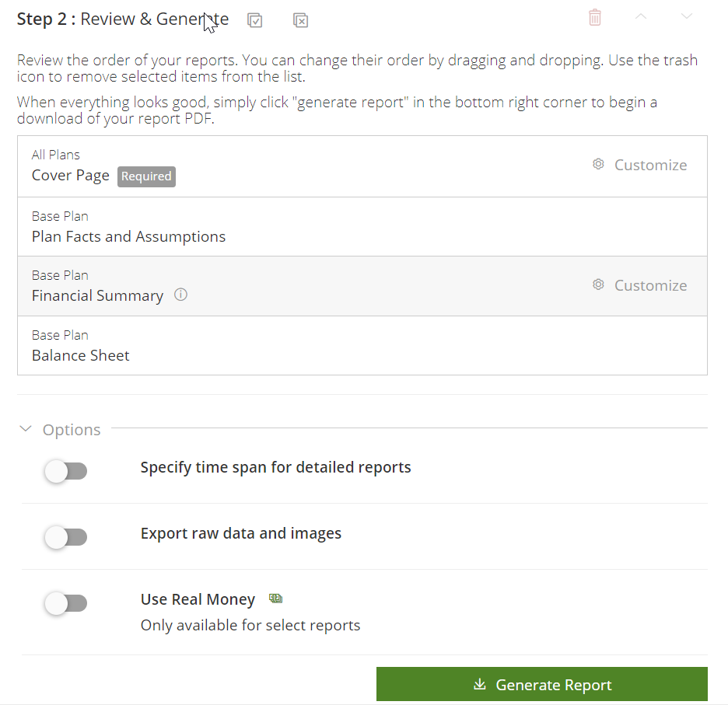Collapse the Options section chevron
728x705 pixels.
tap(25, 428)
